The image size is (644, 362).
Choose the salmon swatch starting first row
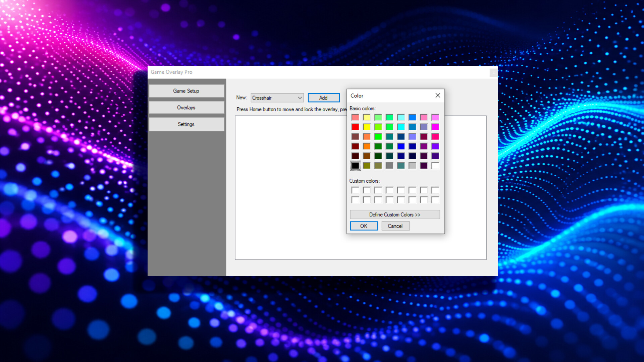click(355, 117)
